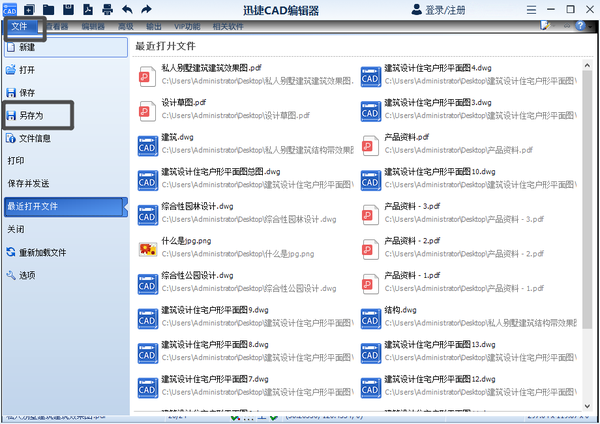Open recent file 建筑设计住宅户形平面图12.dwg

pyautogui.click(x=469, y=386)
